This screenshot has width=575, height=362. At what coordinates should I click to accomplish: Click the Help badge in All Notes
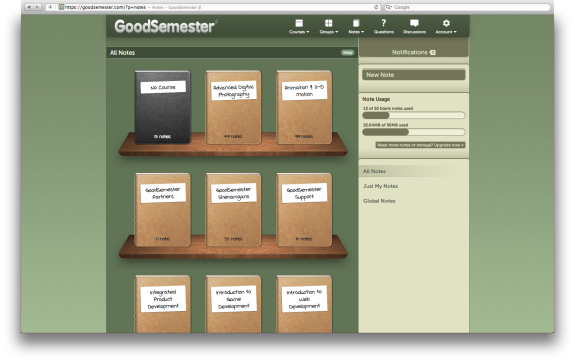tap(347, 53)
